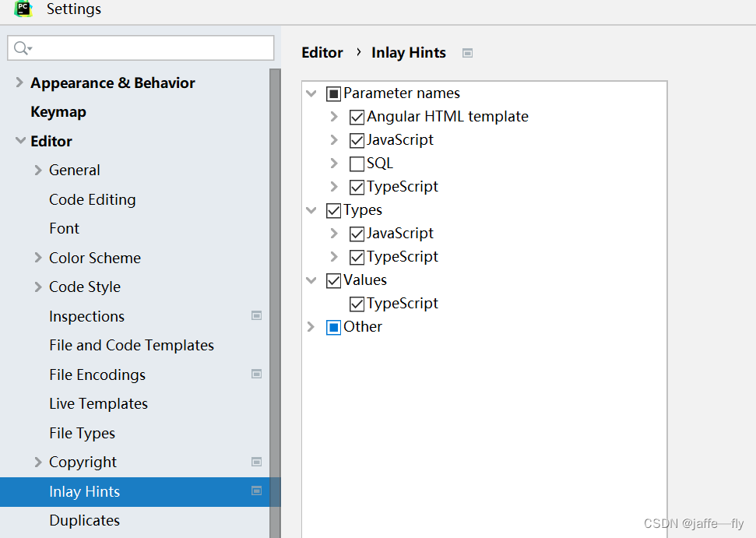Click the icon on the highlighted Inlay Hints row
The image size is (756, 538).
point(256,491)
